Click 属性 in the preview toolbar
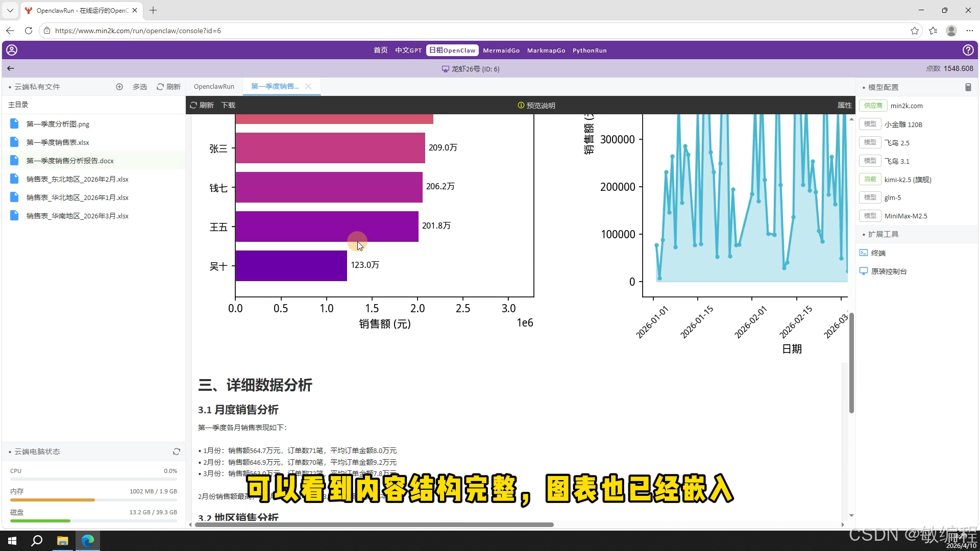This screenshot has width=980, height=551. [x=844, y=105]
